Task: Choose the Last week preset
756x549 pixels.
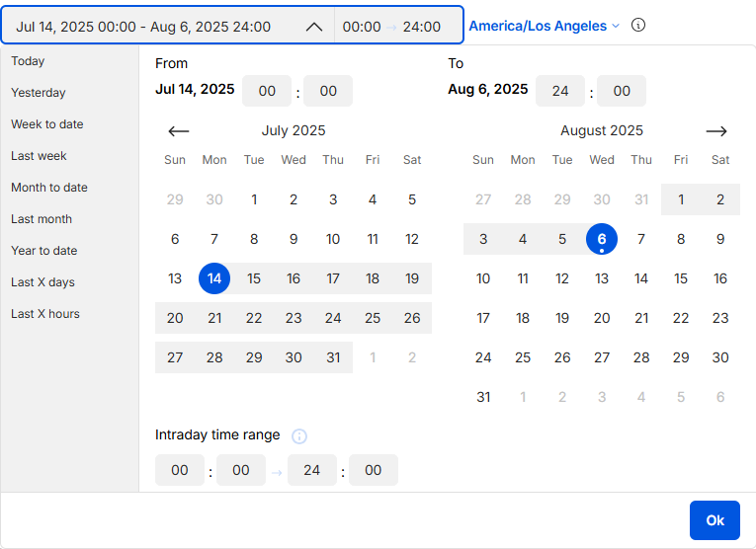Action: [37, 156]
